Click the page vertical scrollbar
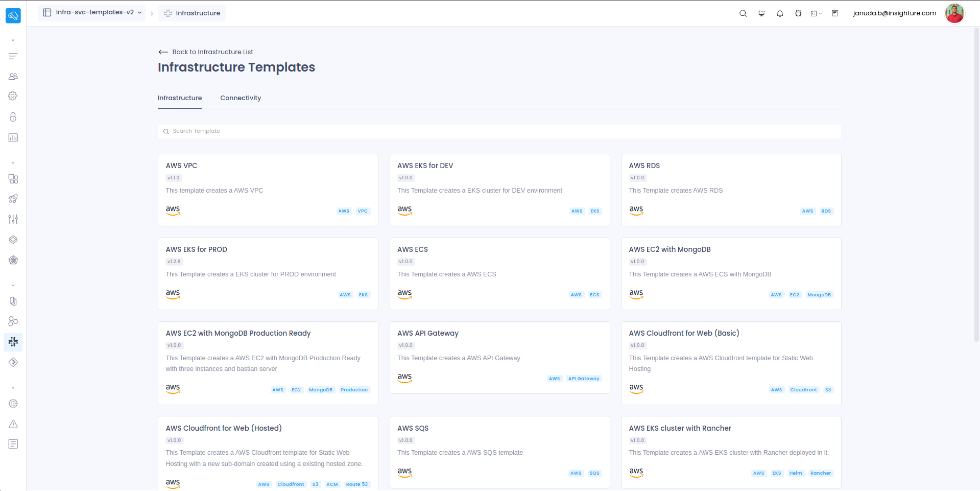The width and height of the screenshot is (980, 491). click(x=976, y=184)
